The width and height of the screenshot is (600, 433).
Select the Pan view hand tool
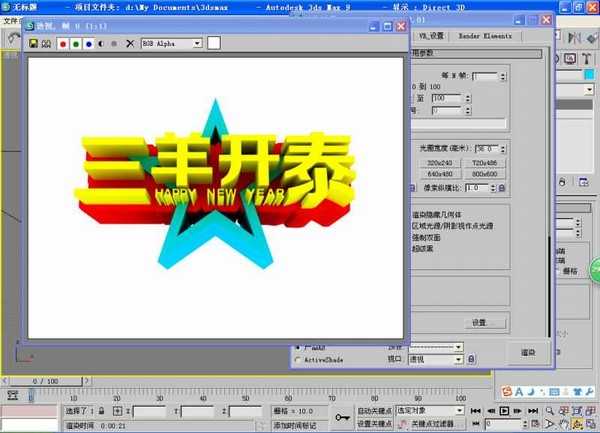[x=564, y=424]
